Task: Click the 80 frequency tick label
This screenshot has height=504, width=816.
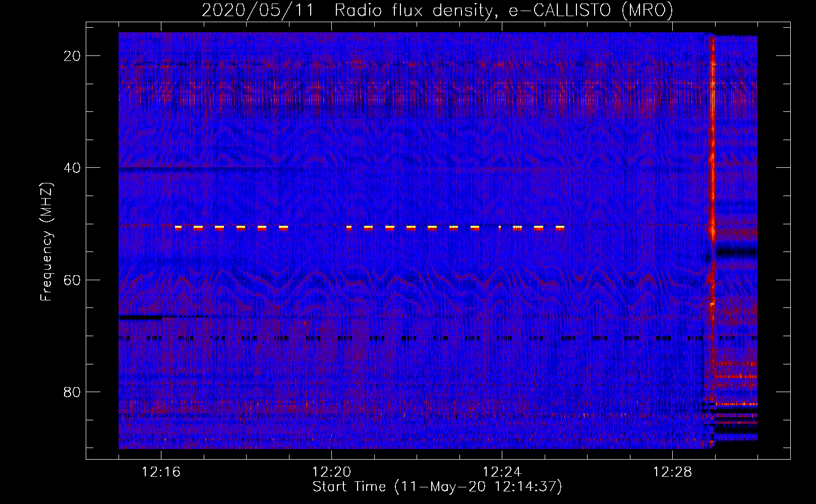Action: tap(72, 392)
